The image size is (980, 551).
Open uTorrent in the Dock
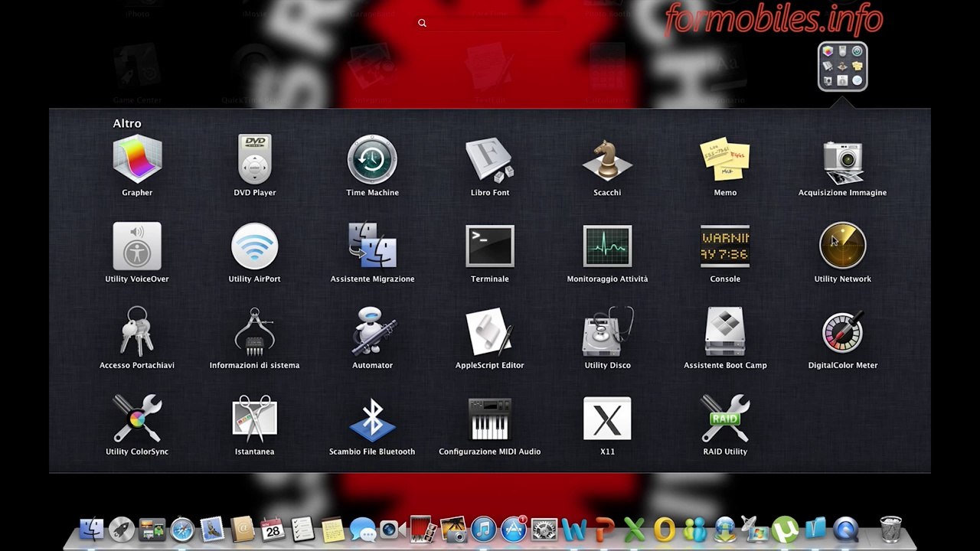(x=785, y=529)
